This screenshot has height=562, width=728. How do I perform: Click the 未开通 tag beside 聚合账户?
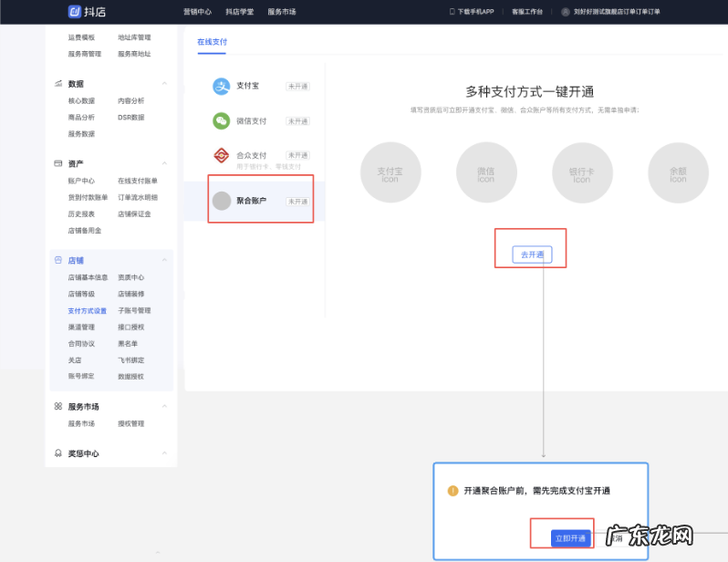(297, 202)
